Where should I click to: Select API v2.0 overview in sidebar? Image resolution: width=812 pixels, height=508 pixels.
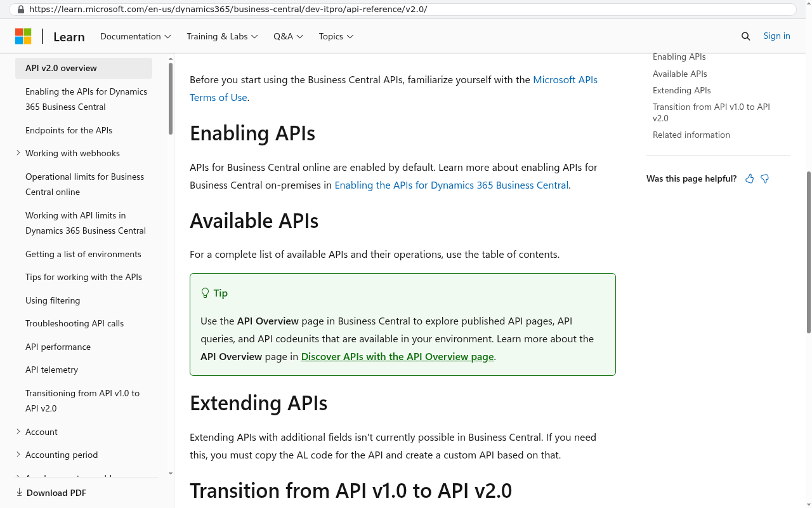coord(84,68)
